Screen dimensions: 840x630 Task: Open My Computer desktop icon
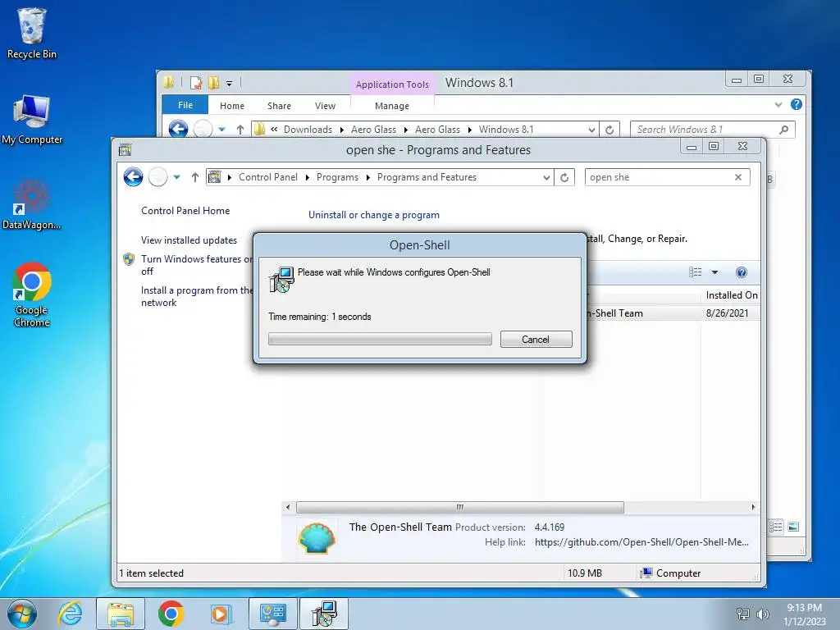(32, 119)
